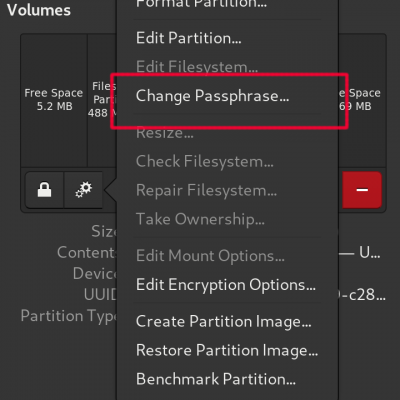Open the gears additional options button
The width and height of the screenshot is (400, 400).
click(83, 190)
